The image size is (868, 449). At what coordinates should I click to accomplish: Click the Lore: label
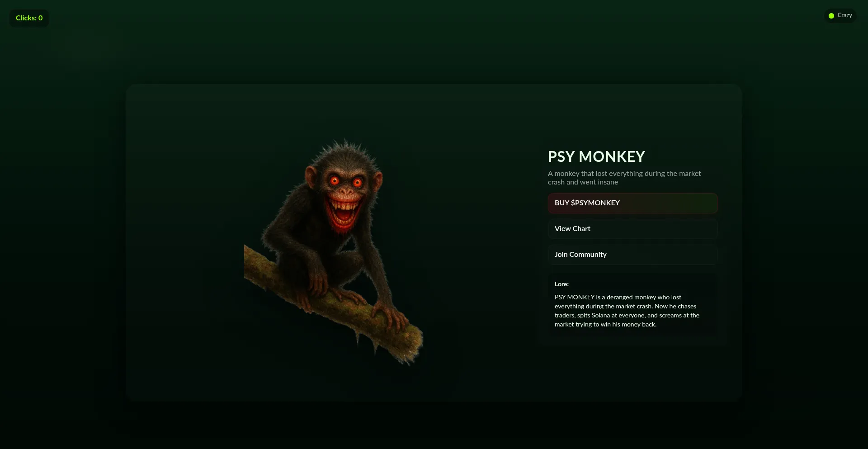click(x=561, y=284)
